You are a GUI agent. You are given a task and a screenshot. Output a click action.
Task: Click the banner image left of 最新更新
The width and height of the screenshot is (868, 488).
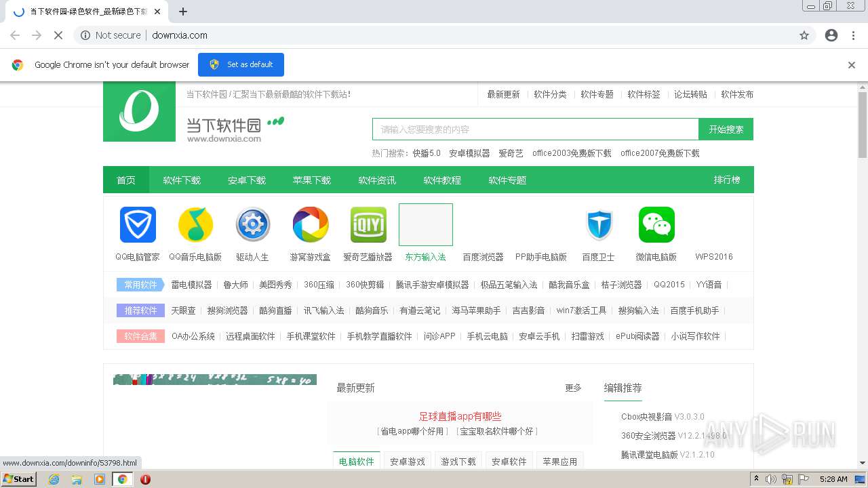click(x=215, y=380)
